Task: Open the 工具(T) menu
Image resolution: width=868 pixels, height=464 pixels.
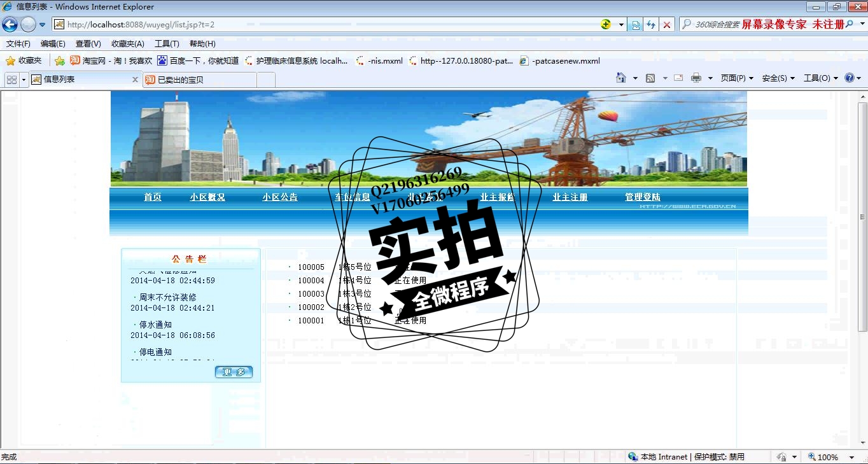Action: 167,44
